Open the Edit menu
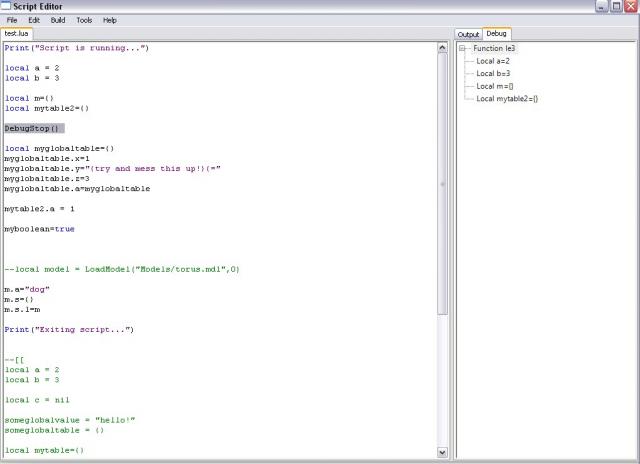 point(34,20)
